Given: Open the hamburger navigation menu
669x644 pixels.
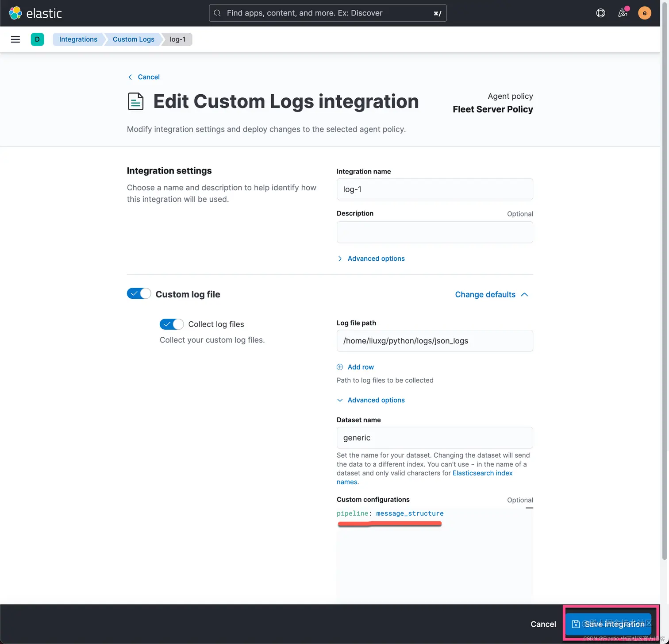Looking at the screenshot, I should 15,39.
